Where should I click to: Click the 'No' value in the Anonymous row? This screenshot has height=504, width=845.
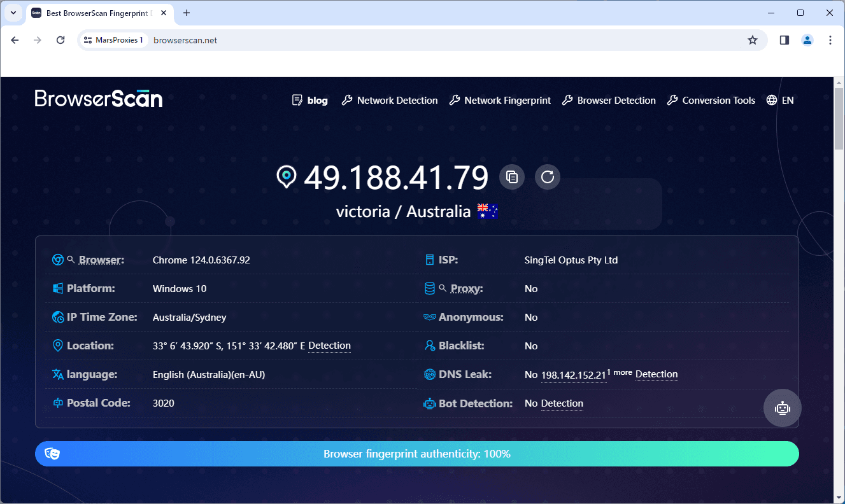(531, 317)
